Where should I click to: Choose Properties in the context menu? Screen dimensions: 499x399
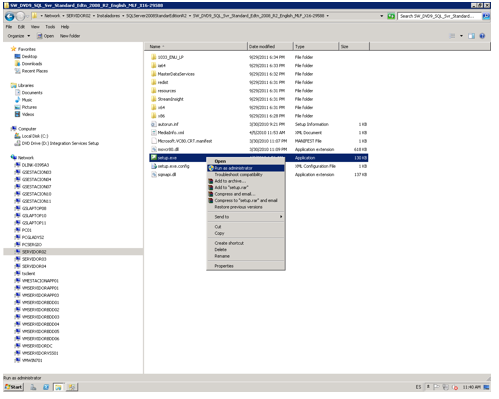(x=246, y=266)
